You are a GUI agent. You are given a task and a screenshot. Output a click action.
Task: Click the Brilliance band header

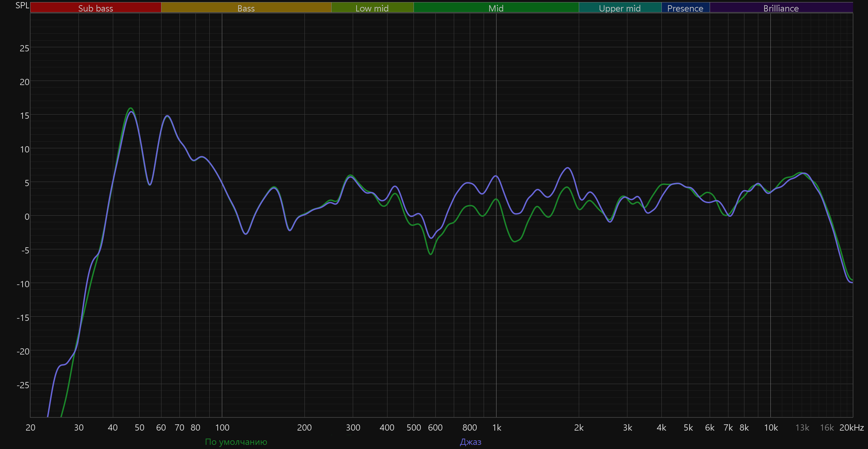[x=781, y=8]
